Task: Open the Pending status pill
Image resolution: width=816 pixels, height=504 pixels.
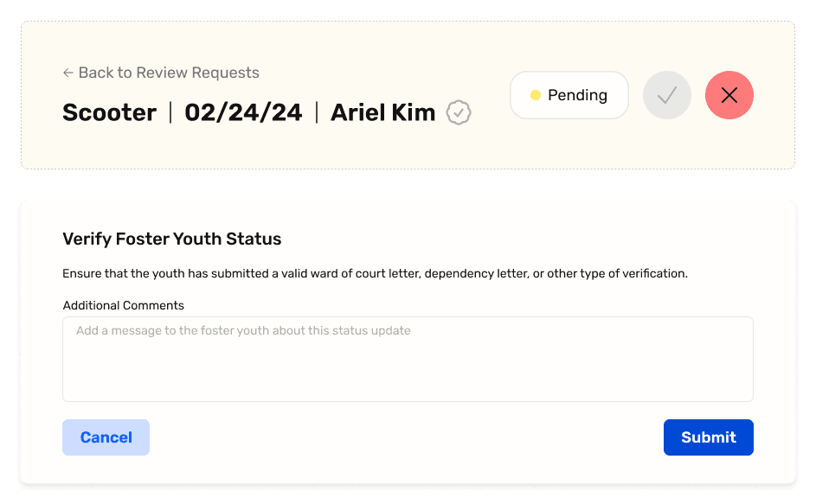Action: click(x=569, y=95)
